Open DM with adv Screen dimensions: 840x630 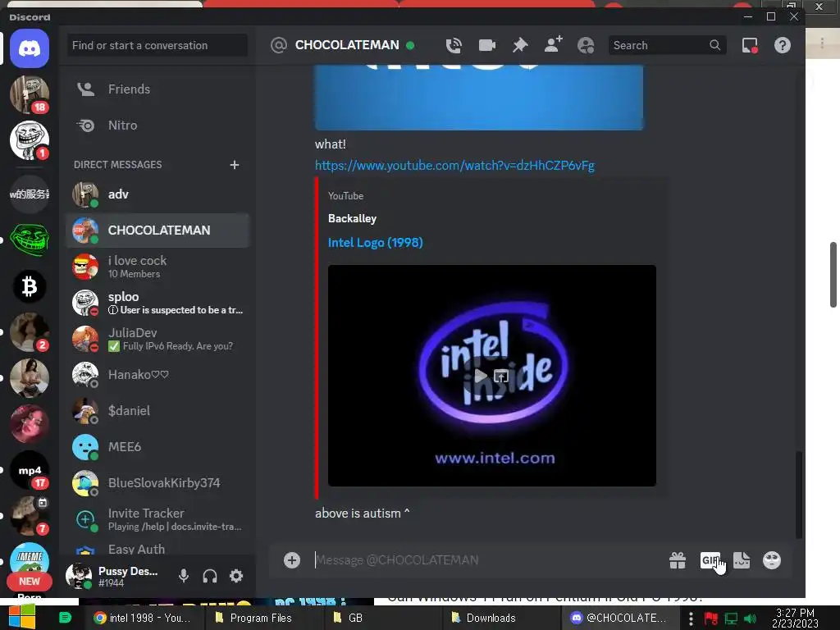(x=157, y=194)
